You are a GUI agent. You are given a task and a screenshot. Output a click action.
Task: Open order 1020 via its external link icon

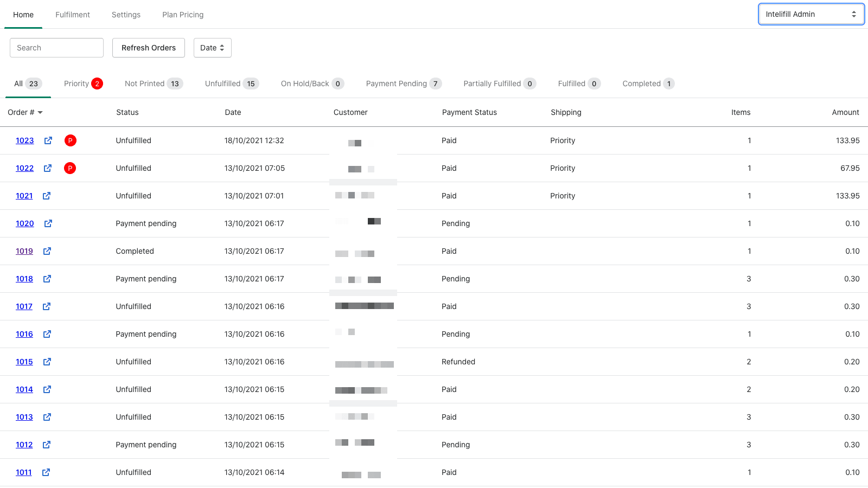point(48,223)
